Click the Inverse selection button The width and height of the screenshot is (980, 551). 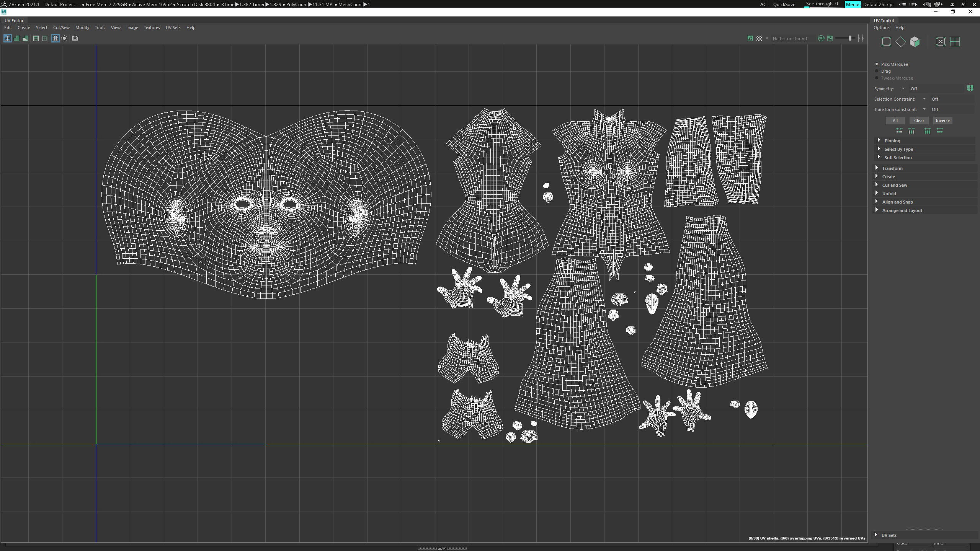(942, 121)
